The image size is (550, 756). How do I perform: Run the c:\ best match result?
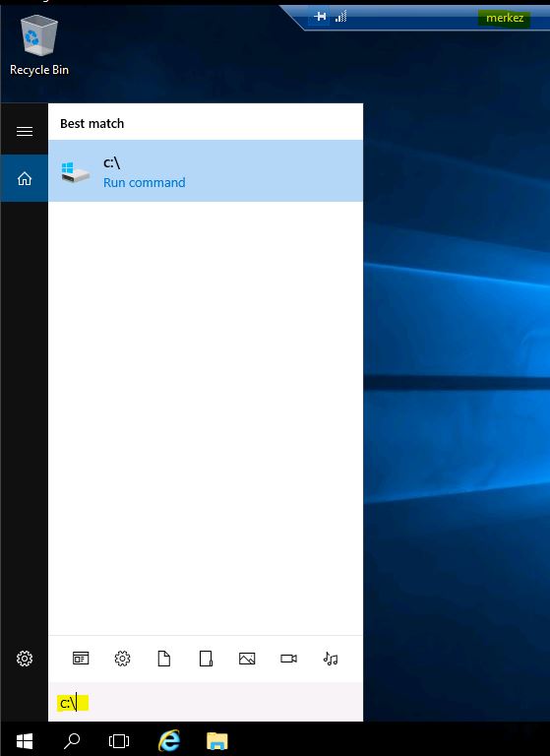pyautogui.click(x=206, y=171)
